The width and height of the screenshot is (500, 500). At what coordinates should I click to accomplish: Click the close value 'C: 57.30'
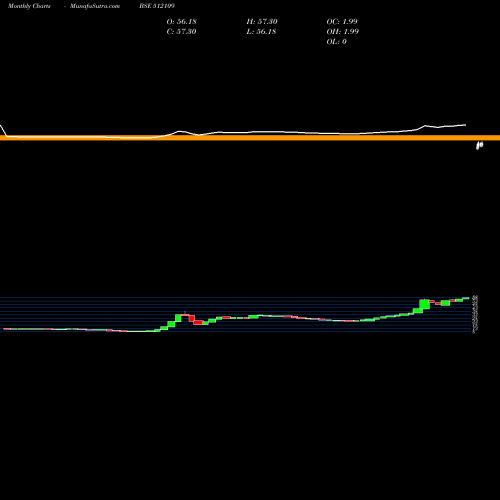(x=181, y=31)
